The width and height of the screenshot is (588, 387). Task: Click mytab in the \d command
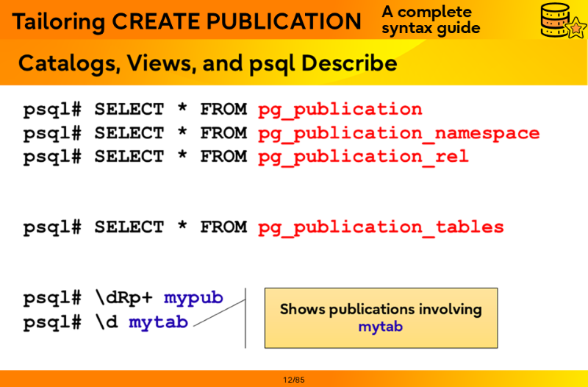pos(158,322)
